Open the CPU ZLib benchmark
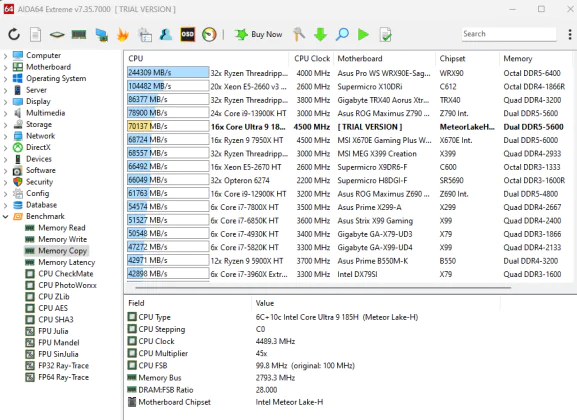577x420 pixels. click(54, 297)
